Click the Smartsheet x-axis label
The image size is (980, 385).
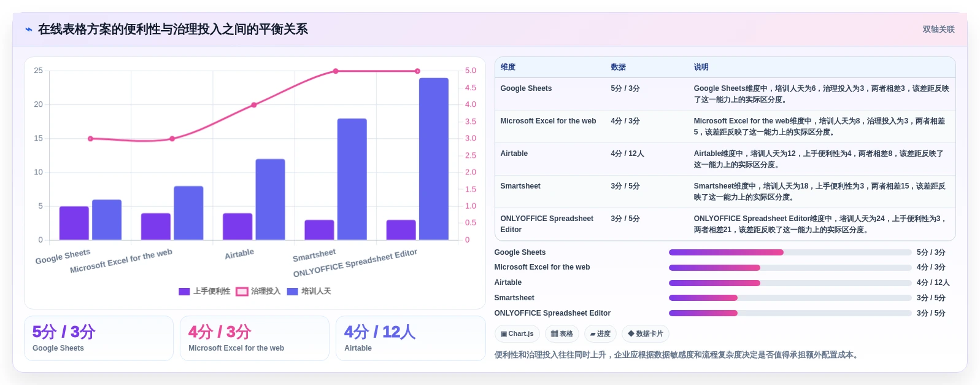[314, 255]
